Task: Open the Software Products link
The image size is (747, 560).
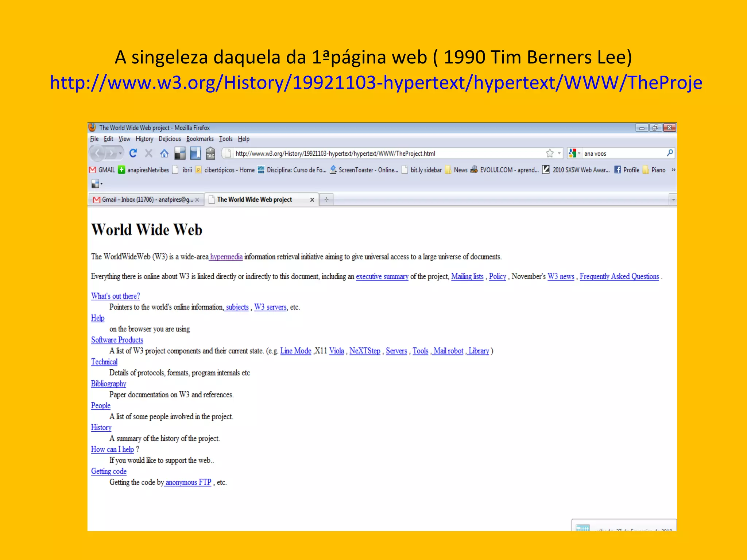Action: (x=117, y=340)
